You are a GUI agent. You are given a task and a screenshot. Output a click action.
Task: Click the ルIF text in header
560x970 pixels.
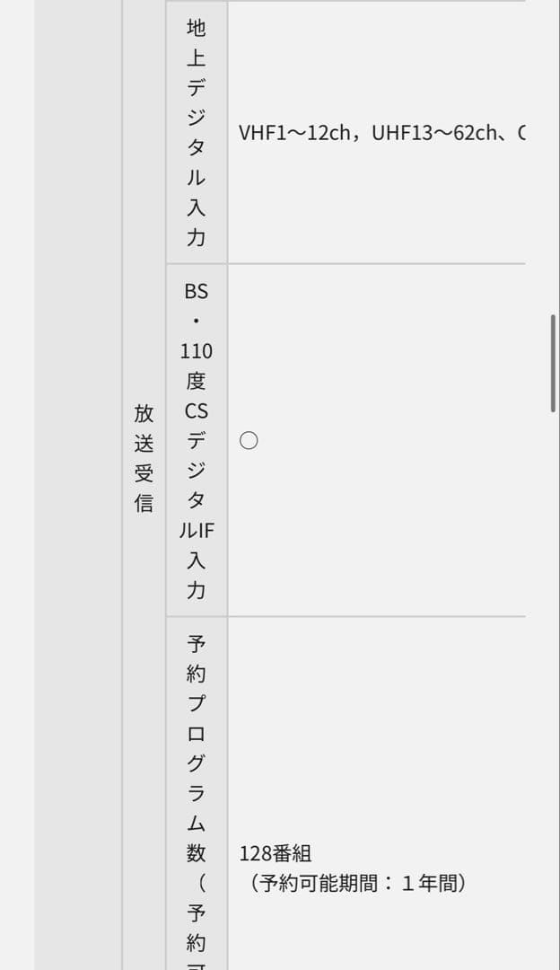click(197, 530)
